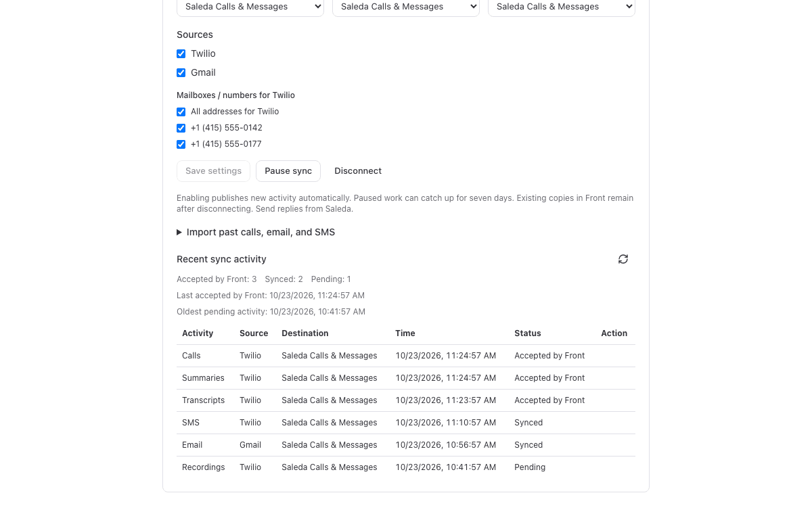812x514 pixels.
Task: Select the Source column header
Action: [254, 333]
